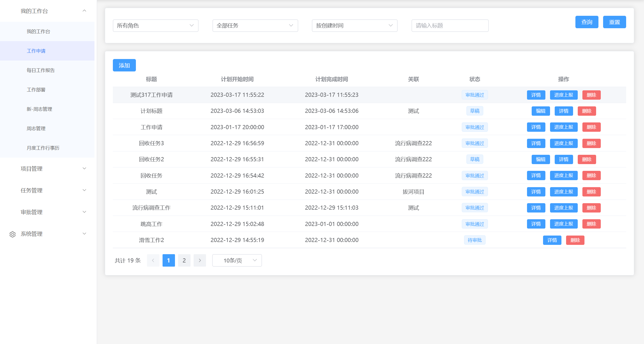Collapse the 我的工作台 sidebar group
Image resolution: width=644 pixels, height=344 pixels.
(x=84, y=11)
